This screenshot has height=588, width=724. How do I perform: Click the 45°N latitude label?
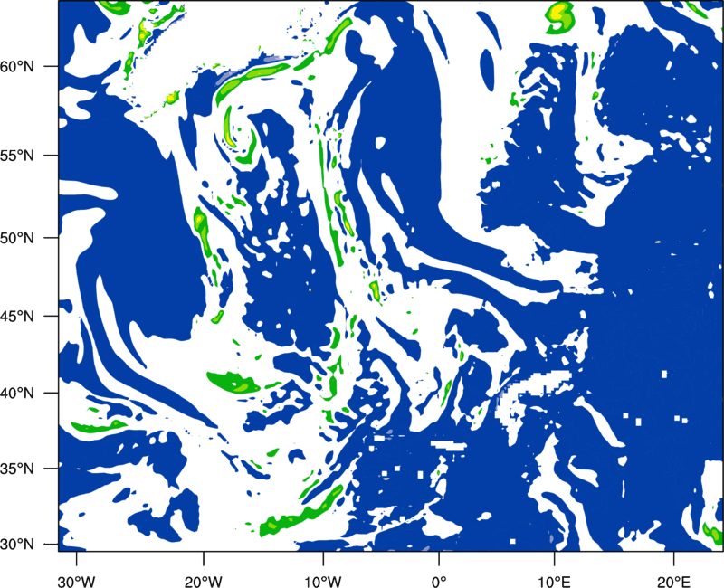17,317
